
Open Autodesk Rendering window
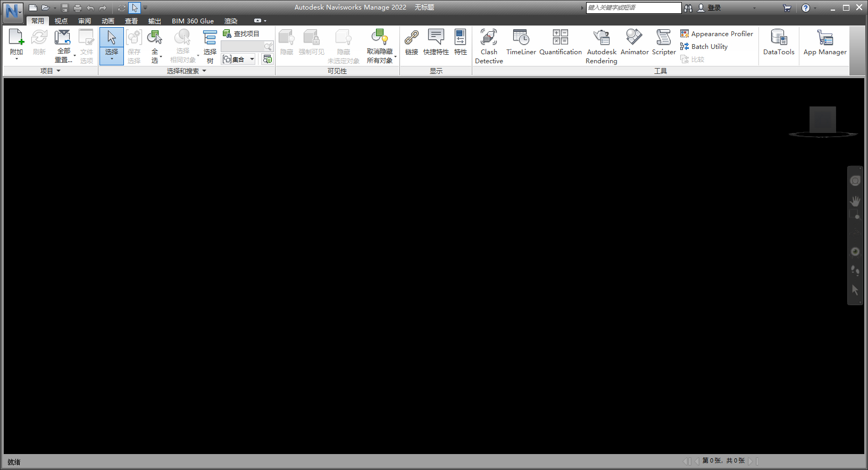[602, 46]
